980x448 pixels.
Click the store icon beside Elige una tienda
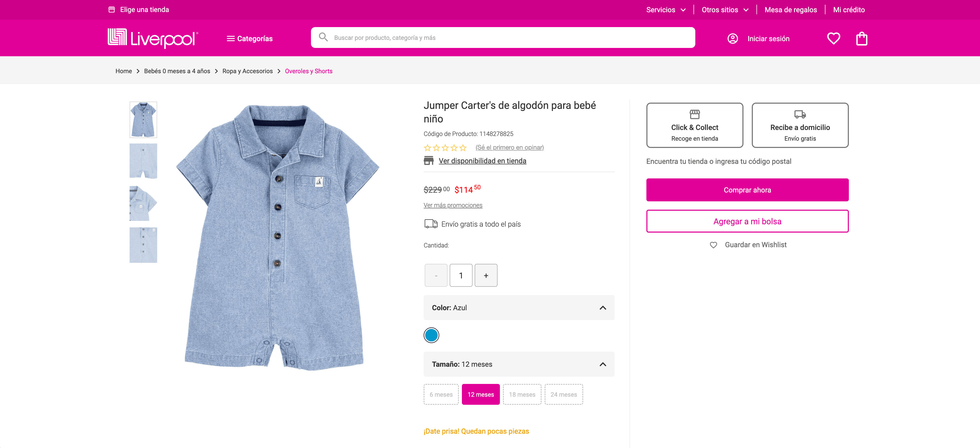111,10
